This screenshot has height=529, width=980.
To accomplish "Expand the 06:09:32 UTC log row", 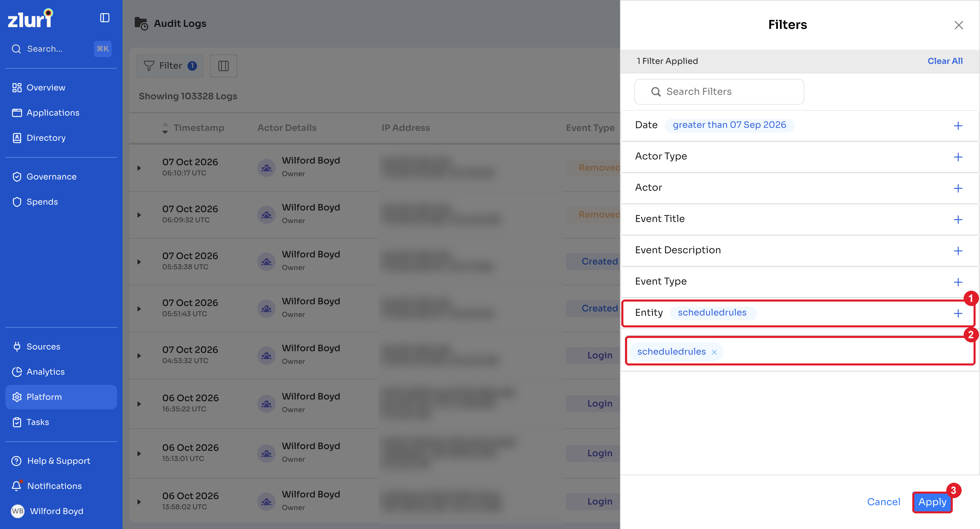I will [x=139, y=215].
